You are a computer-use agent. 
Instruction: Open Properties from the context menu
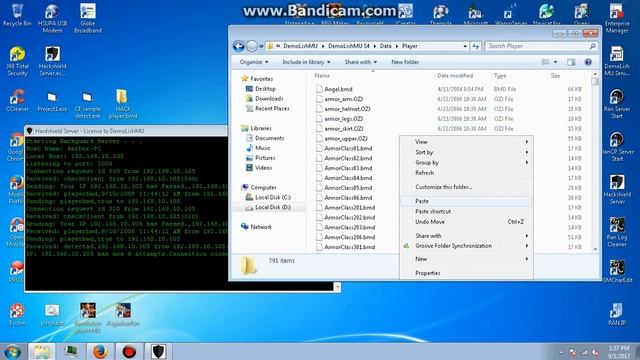[467, 273]
